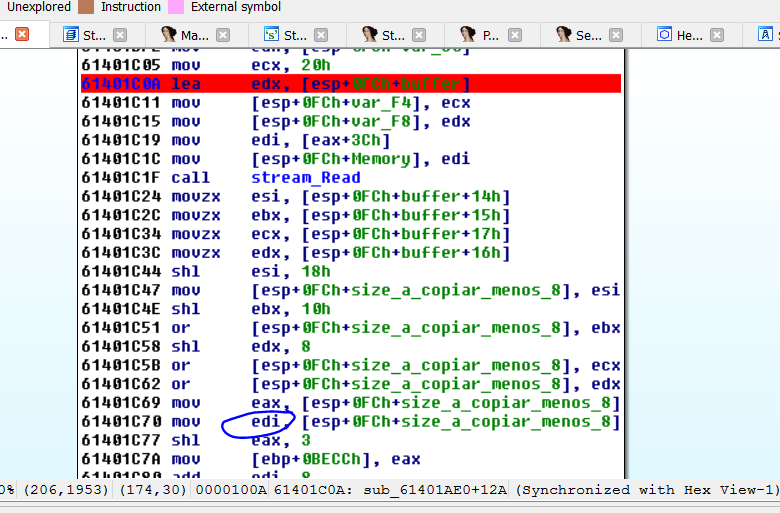The image size is (780, 513).
Task: Click the circled edi register operand
Action: (265, 422)
